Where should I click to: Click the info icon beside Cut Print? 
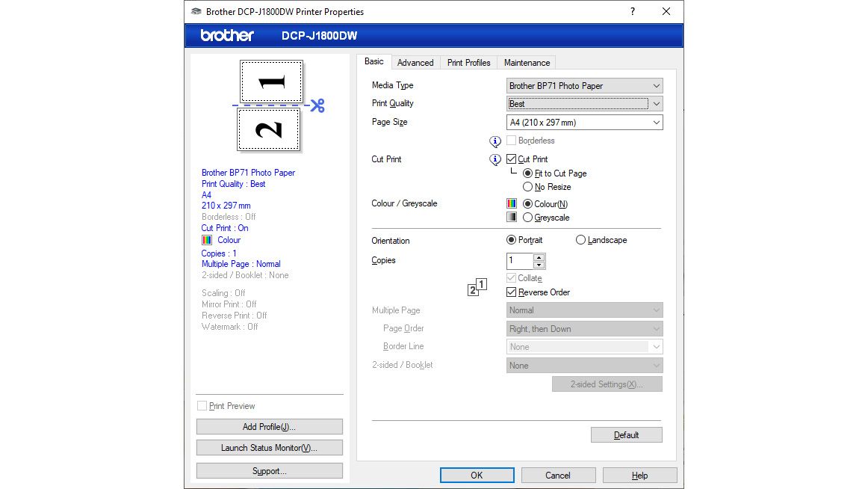click(495, 159)
